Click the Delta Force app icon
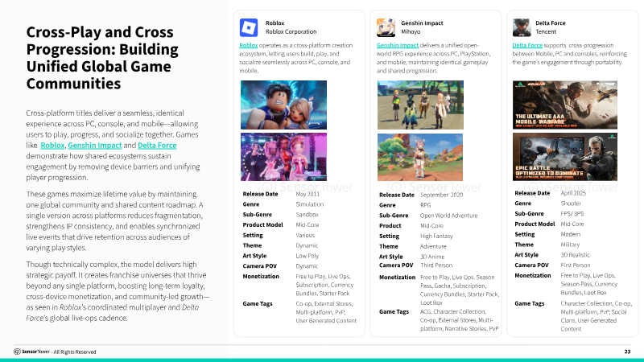 (x=521, y=27)
